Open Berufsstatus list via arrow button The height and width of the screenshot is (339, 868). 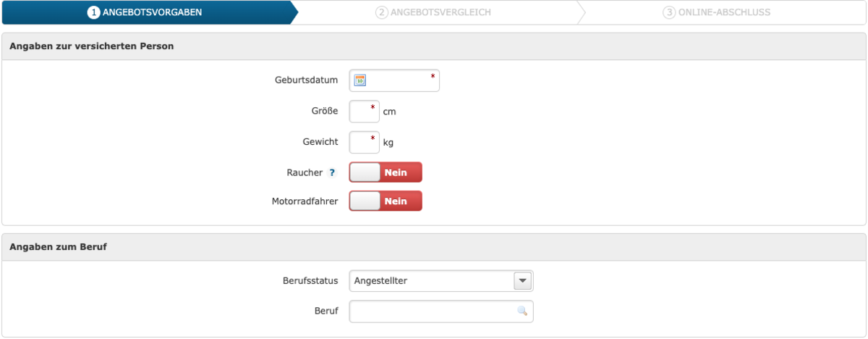tap(522, 281)
